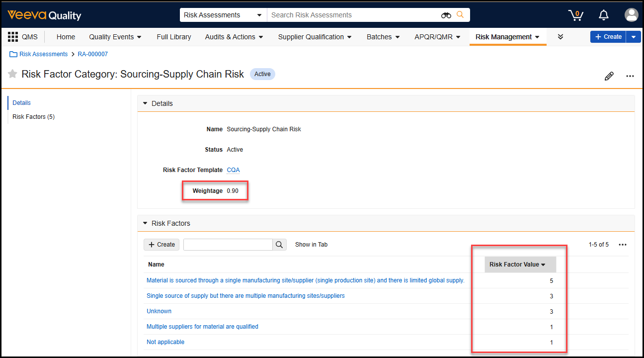The width and height of the screenshot is (644, 358).
Task: Open the Quality Events tab menu
Action: click(115, 37)
